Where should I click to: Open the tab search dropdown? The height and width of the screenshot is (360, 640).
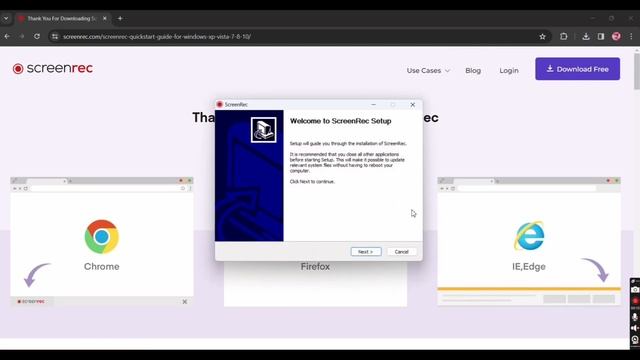[x=6, y=18]
